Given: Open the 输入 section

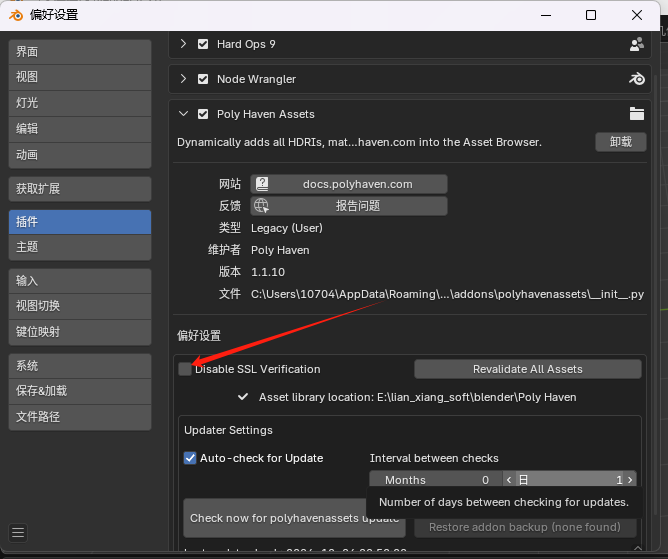Looking at the screenshot, I should pos(80,281).
